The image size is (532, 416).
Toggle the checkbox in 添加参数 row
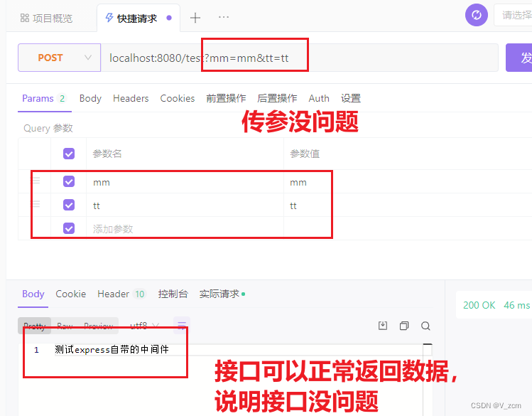point(69,228)
